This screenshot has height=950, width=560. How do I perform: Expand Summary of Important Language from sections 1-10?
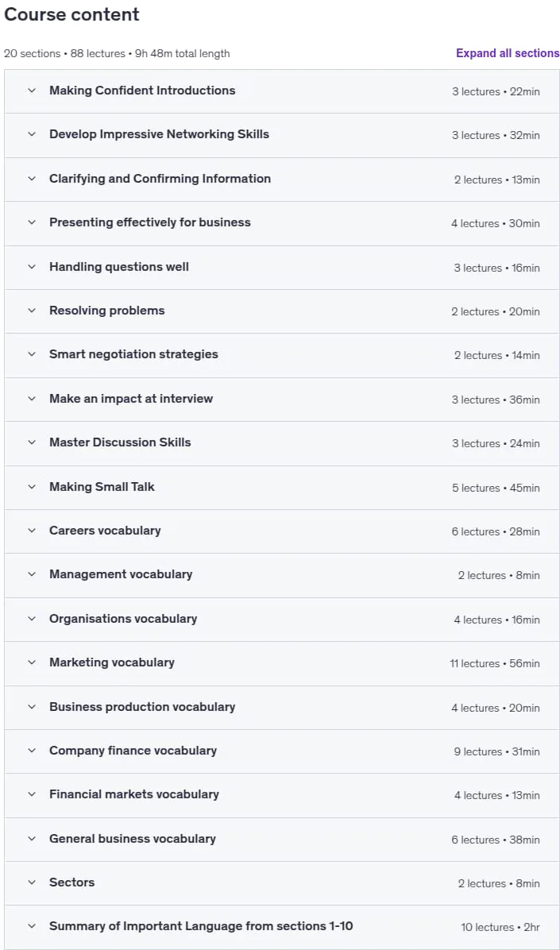click(282, 927)
